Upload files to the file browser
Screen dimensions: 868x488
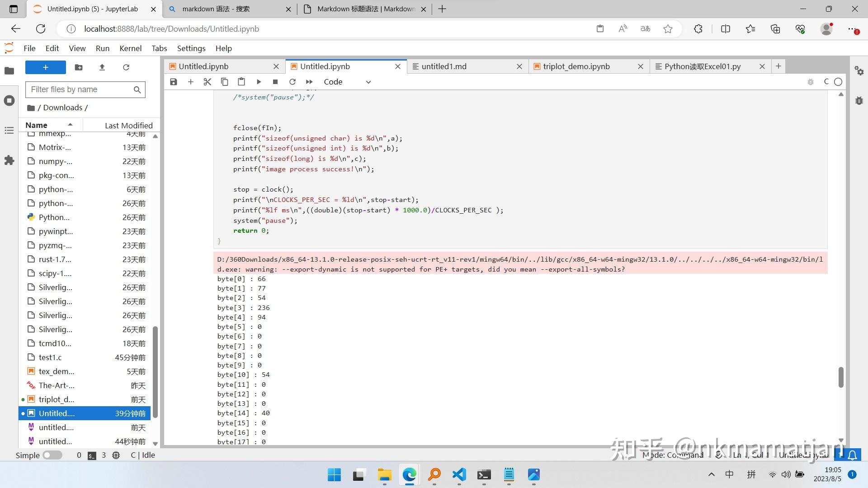pos(102,67)
